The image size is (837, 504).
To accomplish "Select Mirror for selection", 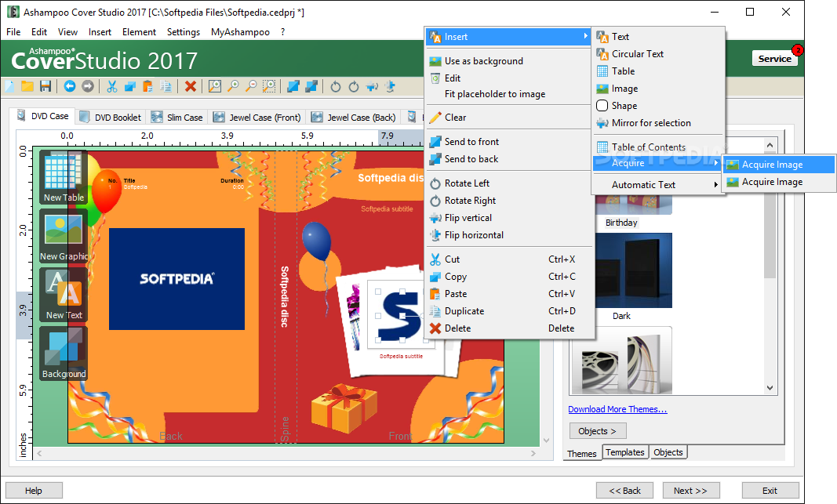I will point(658,123).
